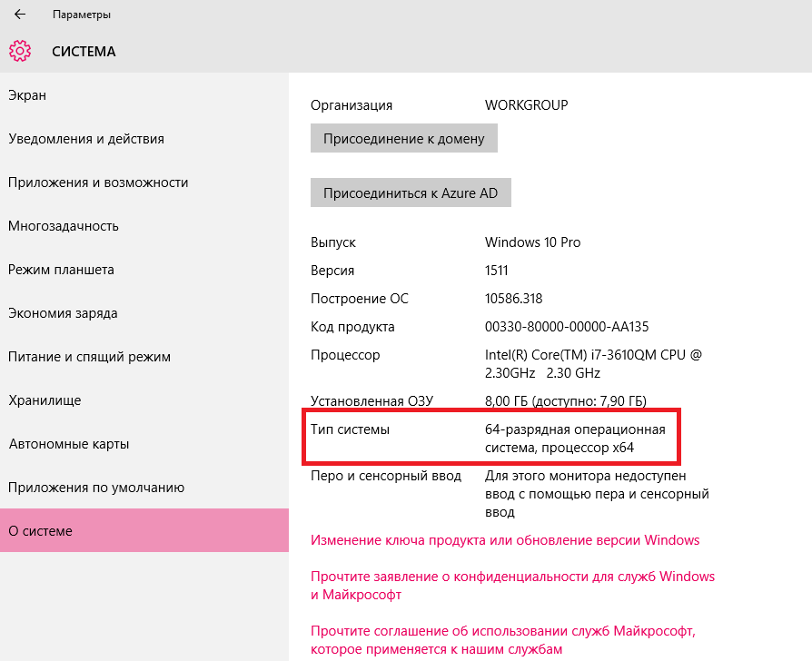The height and width of the screenshot is (661, 812).
Task: Open Питание и спящий режим
Action: 89,357
